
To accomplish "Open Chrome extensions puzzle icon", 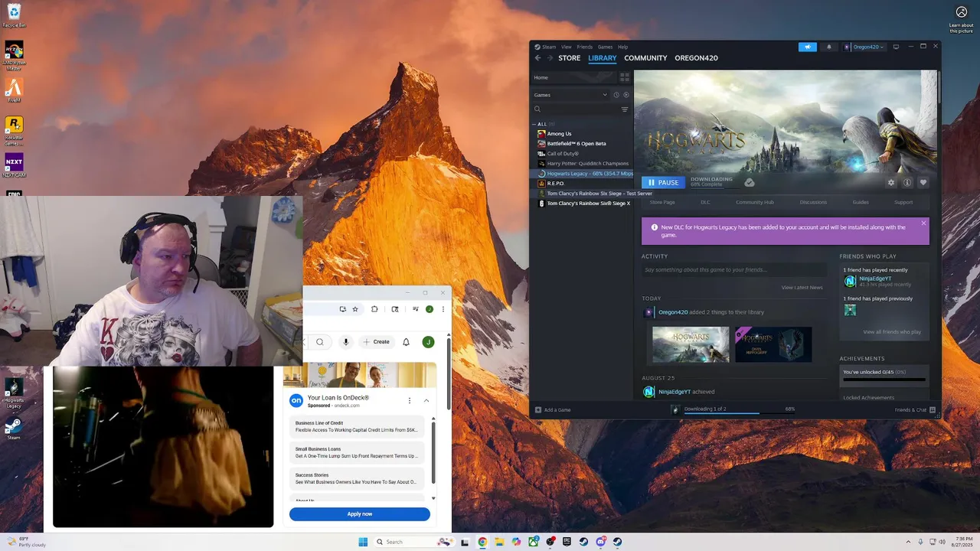I will pyautogui.click(x=374, y=309).
